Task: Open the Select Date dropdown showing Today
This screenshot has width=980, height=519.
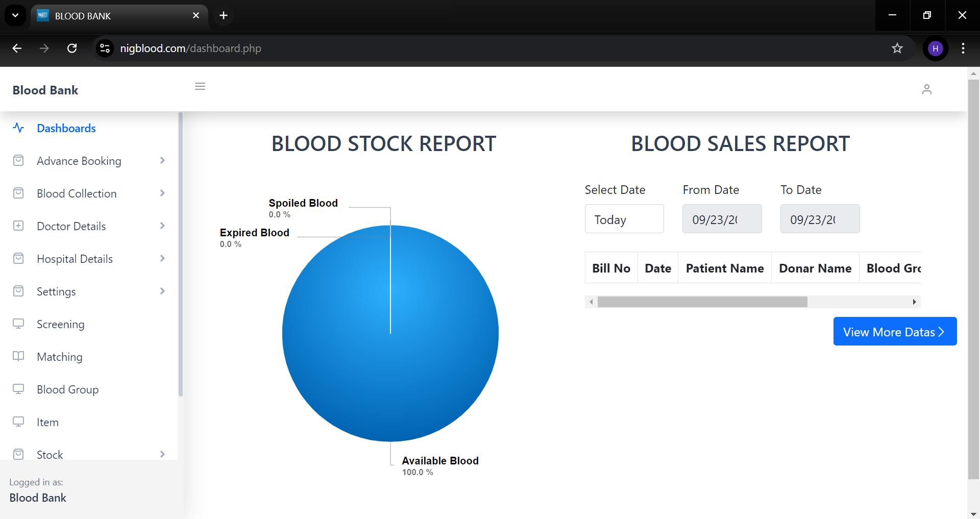Action: (x=624, y=219)
